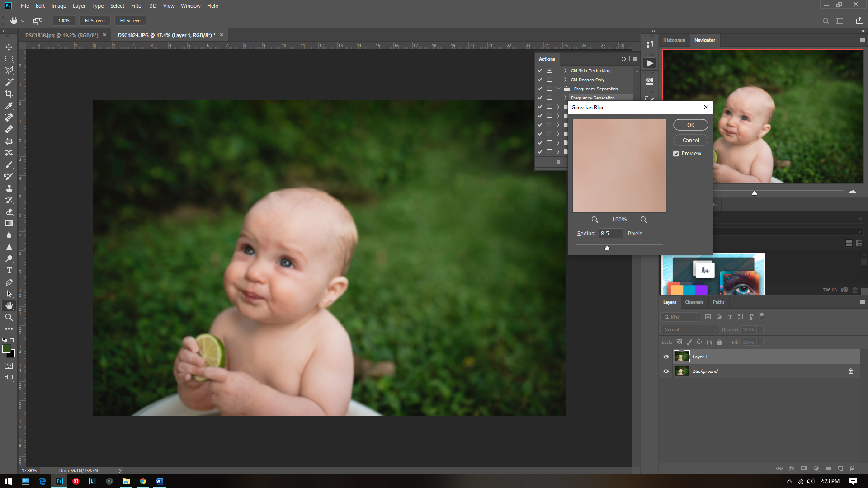Image resolution: width=868 pixels, height=488 pixels.
Task: Hide the Background layer eye
Action: coord(666,371)
